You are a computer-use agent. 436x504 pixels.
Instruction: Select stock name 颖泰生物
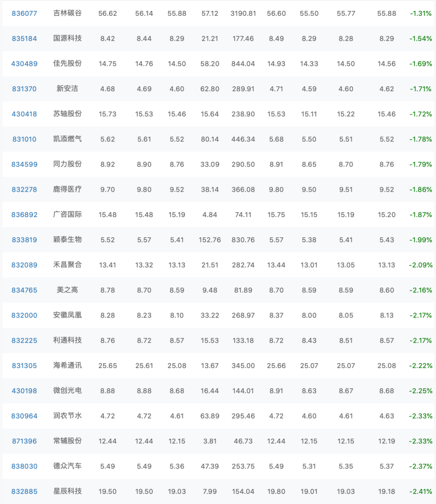(67, 239)
